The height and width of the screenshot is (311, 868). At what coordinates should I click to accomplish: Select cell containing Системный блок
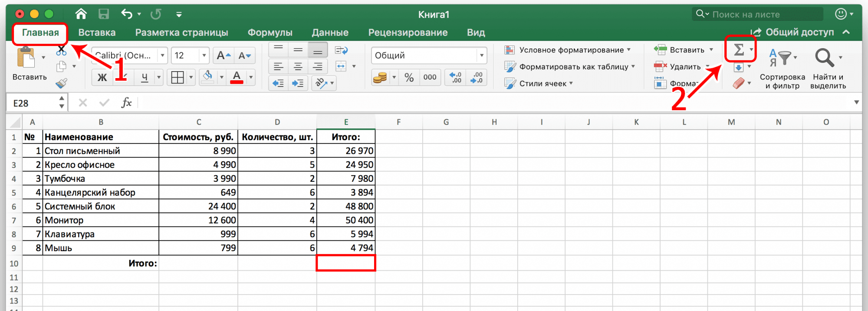pos(101,206)
